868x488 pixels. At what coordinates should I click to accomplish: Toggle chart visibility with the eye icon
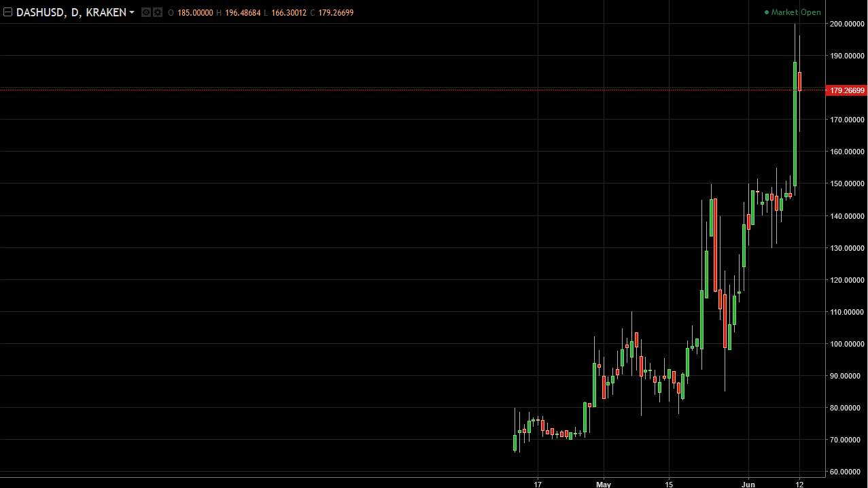pos(145,12)
